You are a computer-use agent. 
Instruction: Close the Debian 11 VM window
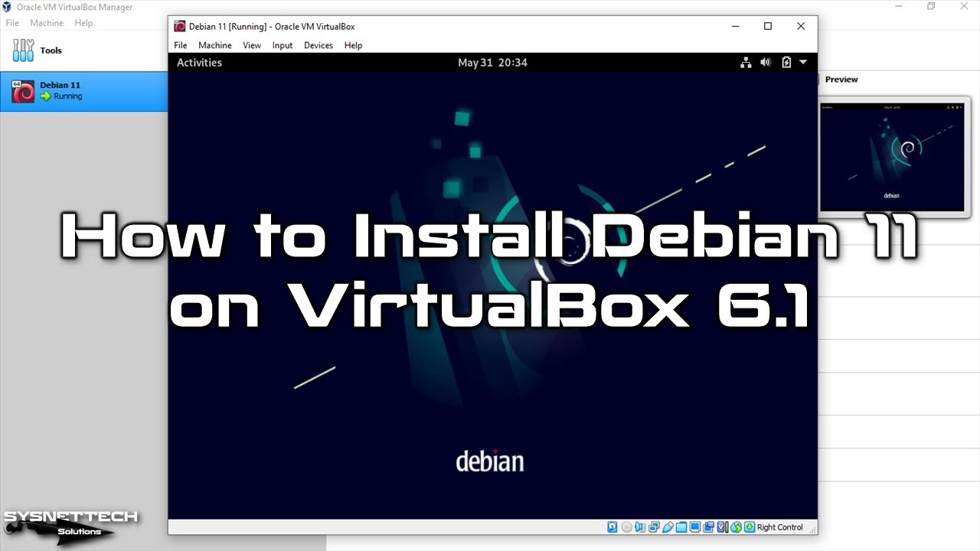tap(801, 26)
